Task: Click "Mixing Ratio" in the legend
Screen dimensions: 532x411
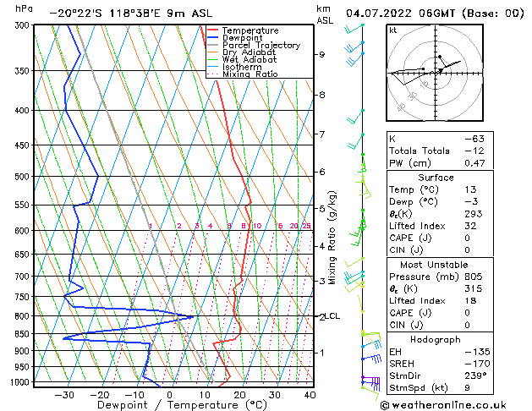Action: coord(250,74)
